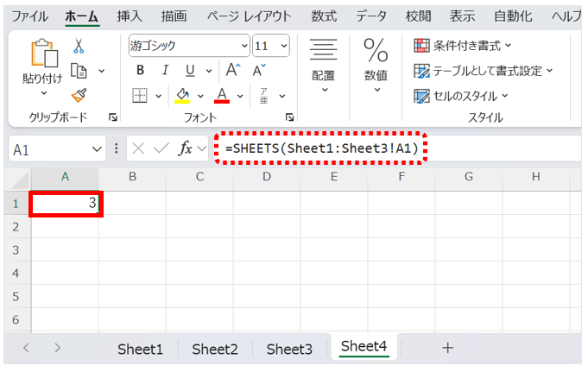Select row 3 header
This screenshot has width=588, height=372.
coord(16,249)
